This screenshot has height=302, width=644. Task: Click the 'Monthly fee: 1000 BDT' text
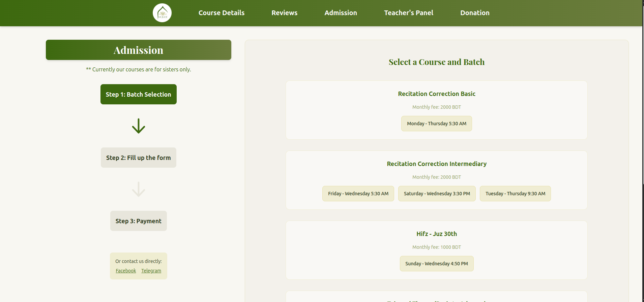click(437, 247)
